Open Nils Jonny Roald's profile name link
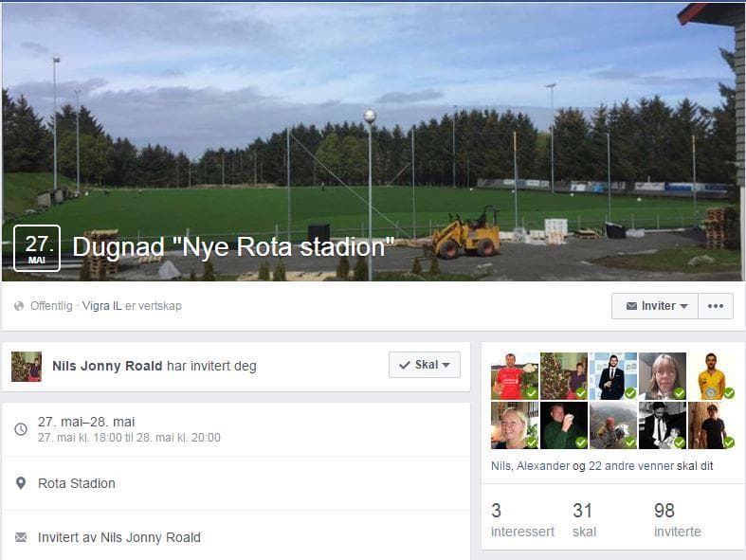This screenshot has height=560, width=746. (x=107, y=366)
